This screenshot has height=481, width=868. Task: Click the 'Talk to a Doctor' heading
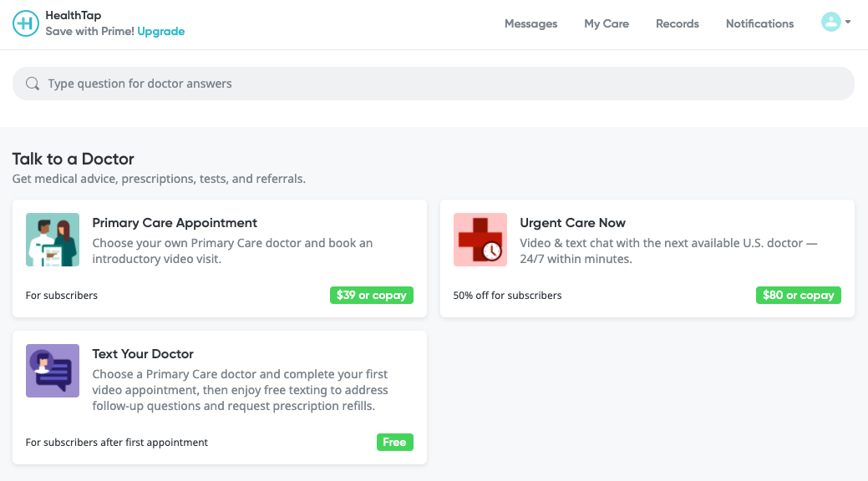pos(73,159)
